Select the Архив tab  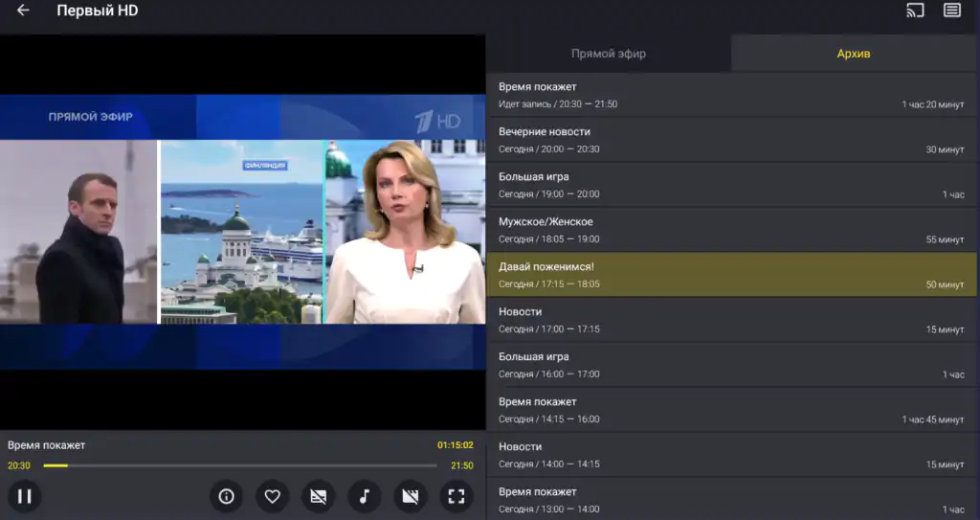click(853, 54)
